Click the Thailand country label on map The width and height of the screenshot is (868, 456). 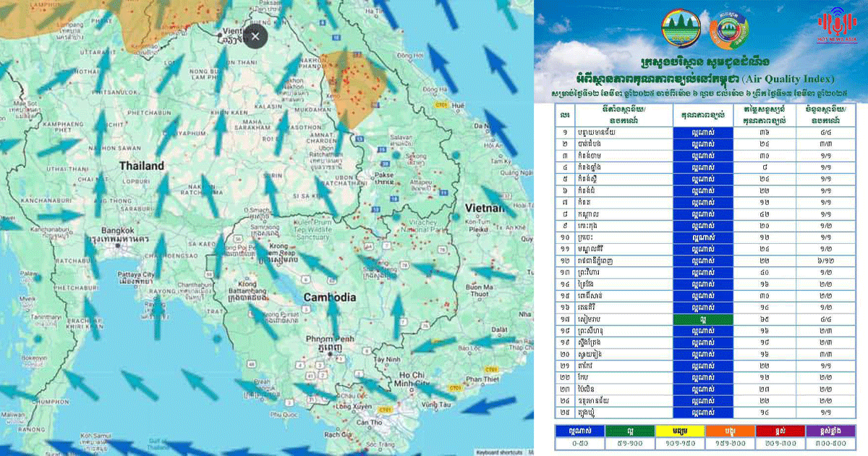[x=142, y=166]
